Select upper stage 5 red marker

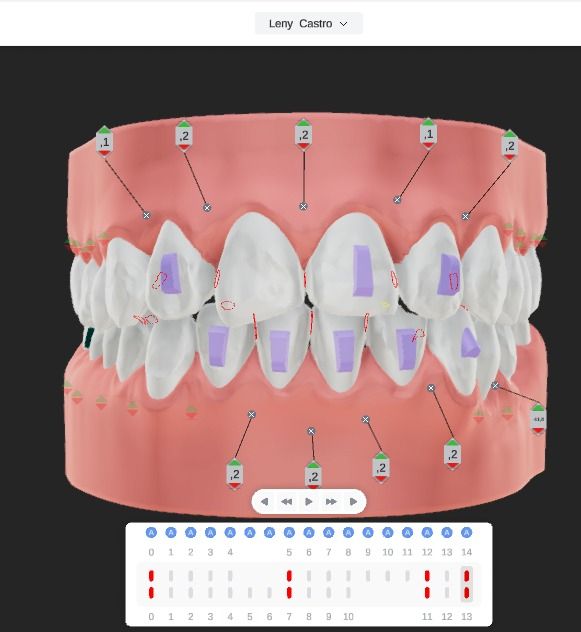(289, 576)
